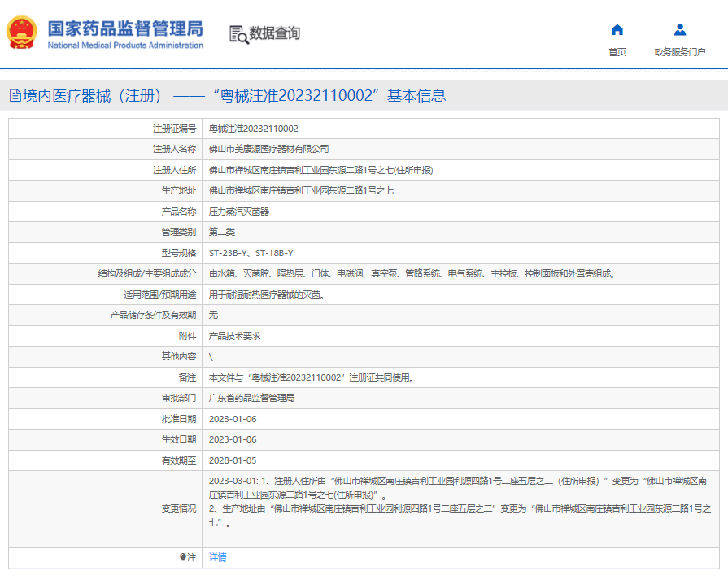Open the 数据查询 search icon
Screen dimensions: 728x576
click(239, 34)
